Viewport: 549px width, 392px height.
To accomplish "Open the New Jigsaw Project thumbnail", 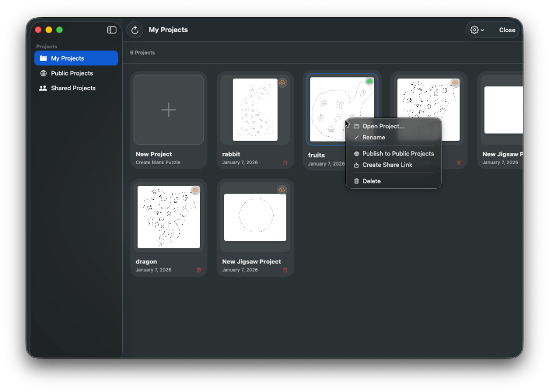I will coord(255,217).
